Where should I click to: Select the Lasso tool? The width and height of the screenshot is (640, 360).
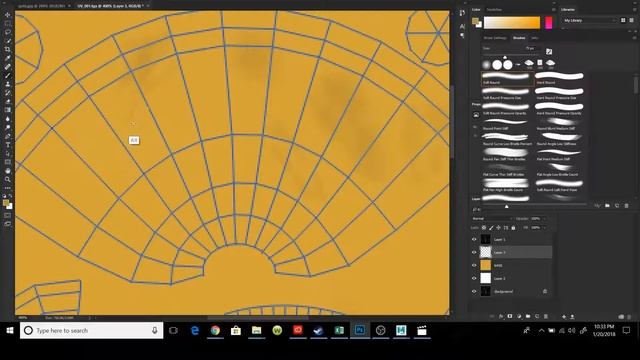[7, 32]
